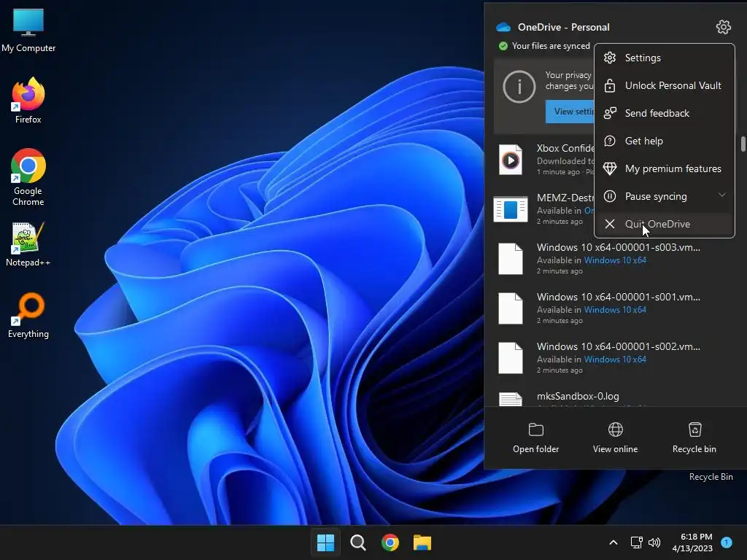
Task: Follow Windows 10 x64 link under s003 file
Action: [x=615, y=260]
